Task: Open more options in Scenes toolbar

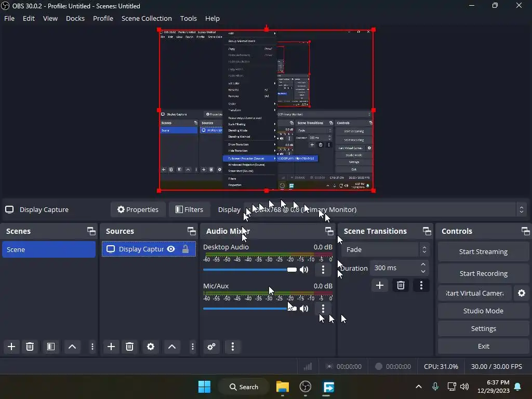Action: (x=92, y=347)
